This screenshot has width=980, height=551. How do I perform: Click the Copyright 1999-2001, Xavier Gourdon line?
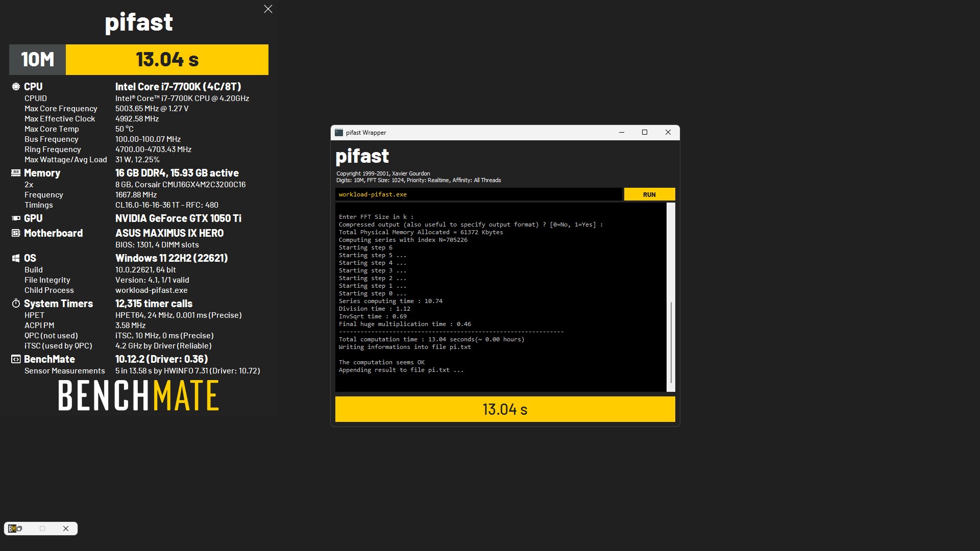coord(383,173)
